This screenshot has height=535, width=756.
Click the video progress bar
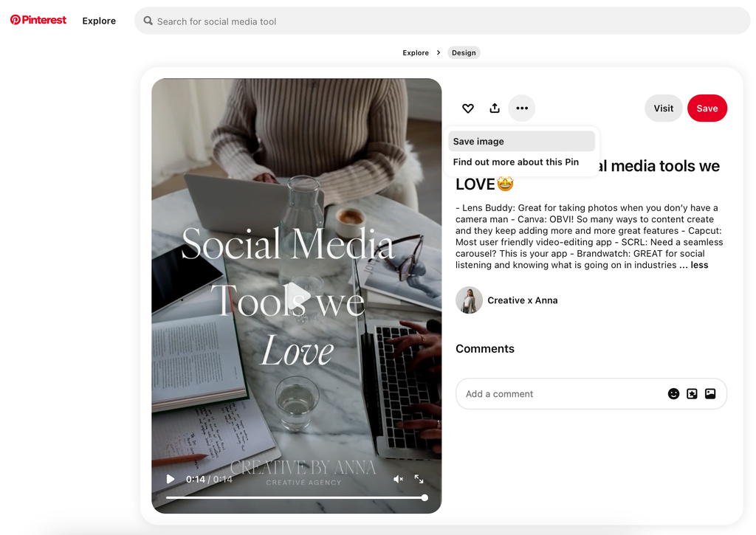tap(295, 498)
